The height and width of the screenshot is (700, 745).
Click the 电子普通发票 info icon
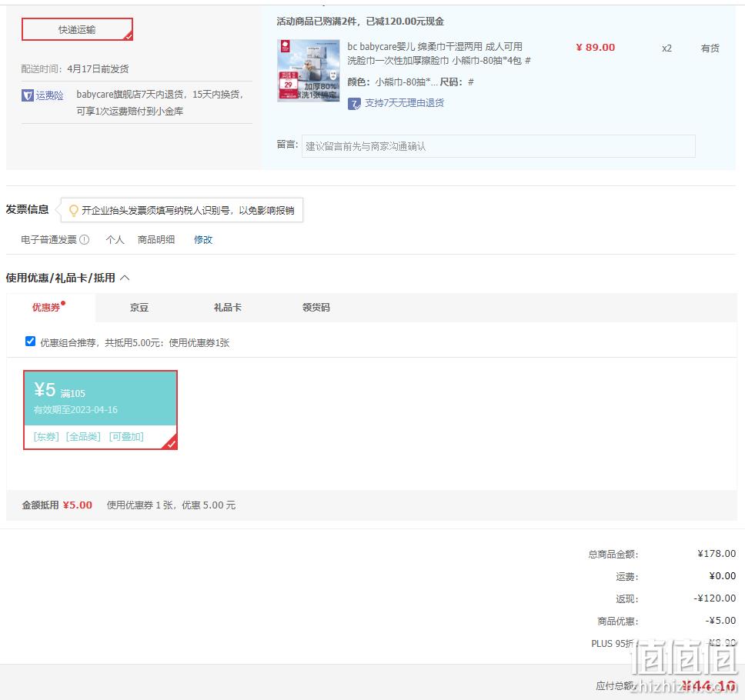click(84, 239)
